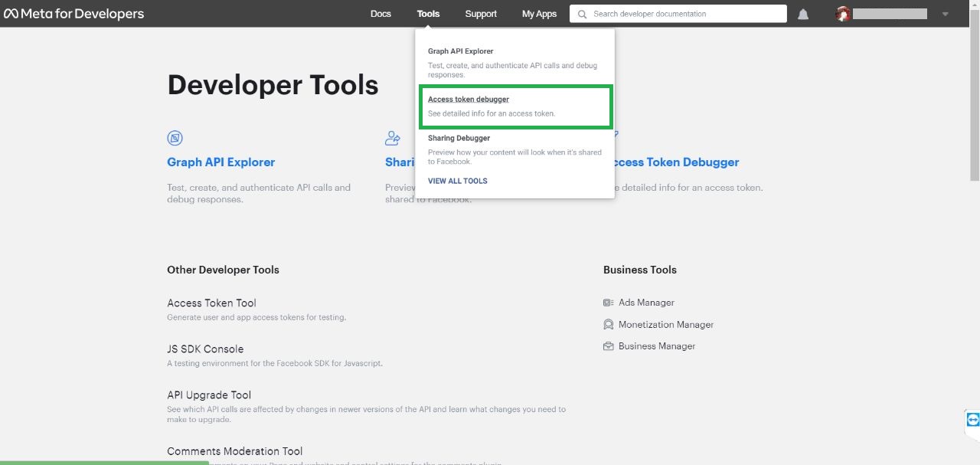Click the search magnifier icon
Screen dimensions: 980x465
click(x=583, y=14)
